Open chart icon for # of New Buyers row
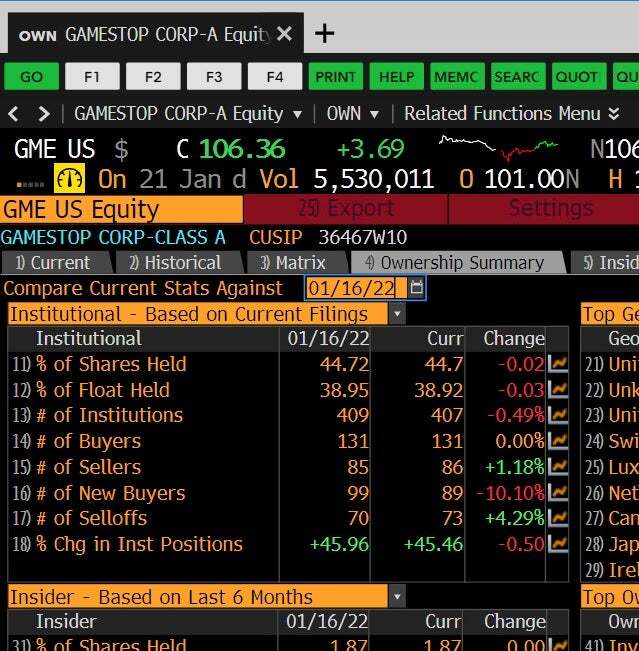Image resolution: width=639 pixels, height=651 pixels. [558, 492]
